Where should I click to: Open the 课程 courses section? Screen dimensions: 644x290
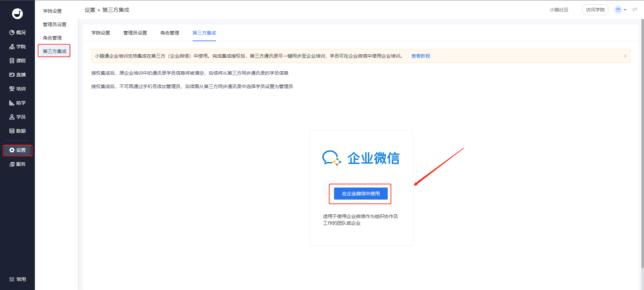click(17, 61)
